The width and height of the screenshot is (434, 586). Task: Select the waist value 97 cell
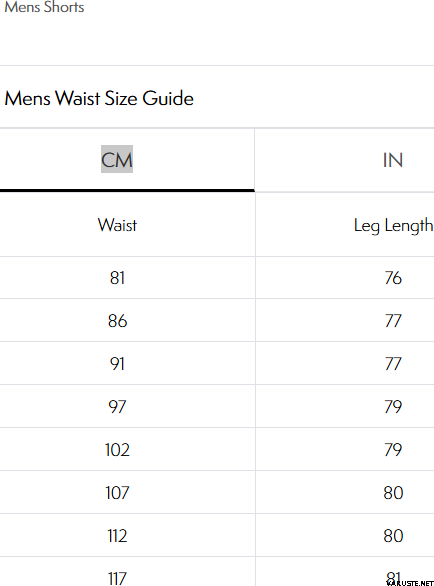click(117, 407)
